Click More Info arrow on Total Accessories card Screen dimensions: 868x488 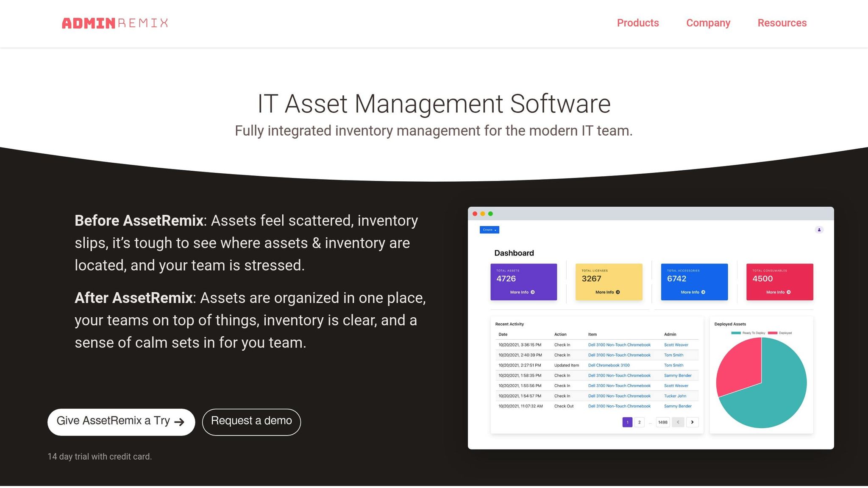coord(703,292)
